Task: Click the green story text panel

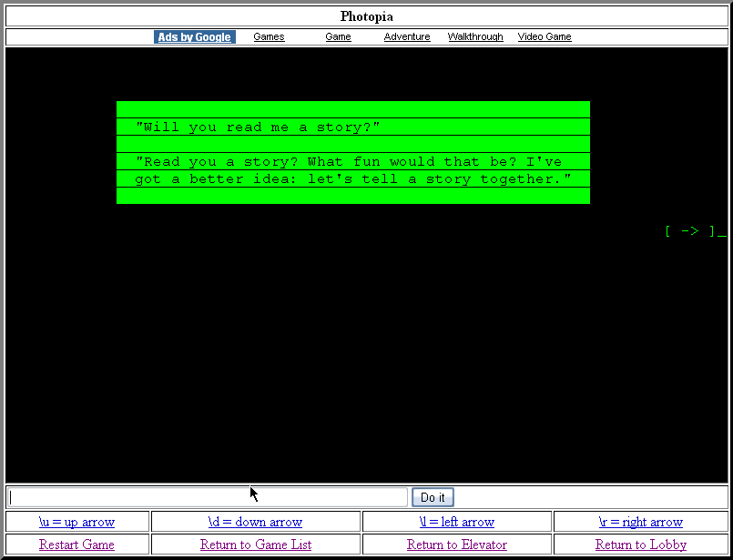Action: 353,151
